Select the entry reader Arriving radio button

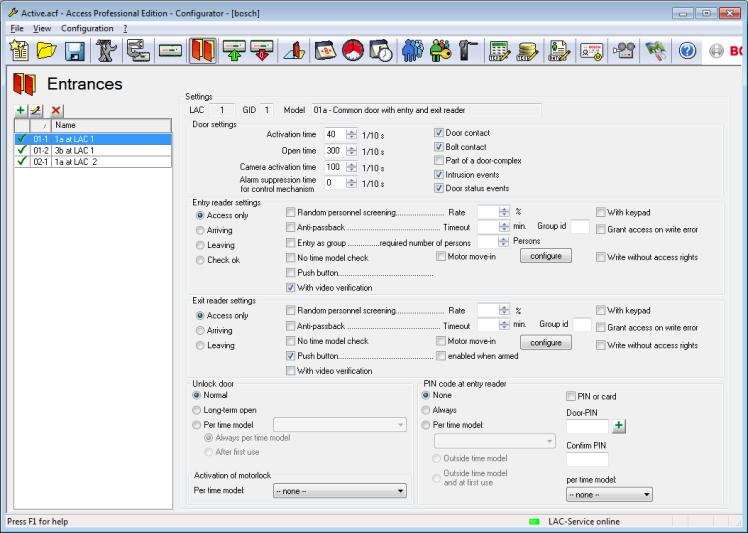click(x=200, y=230)
